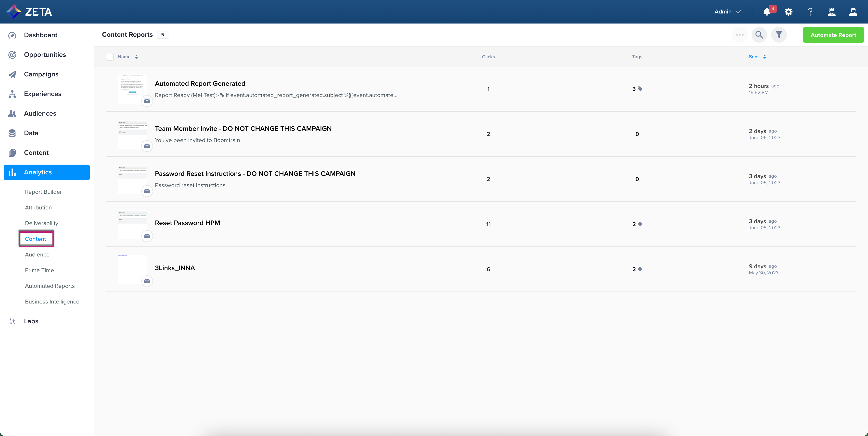This screenshot has height=436, width=868.
Task: Go to Deliverability under Analytics
Action: point(41,223)
